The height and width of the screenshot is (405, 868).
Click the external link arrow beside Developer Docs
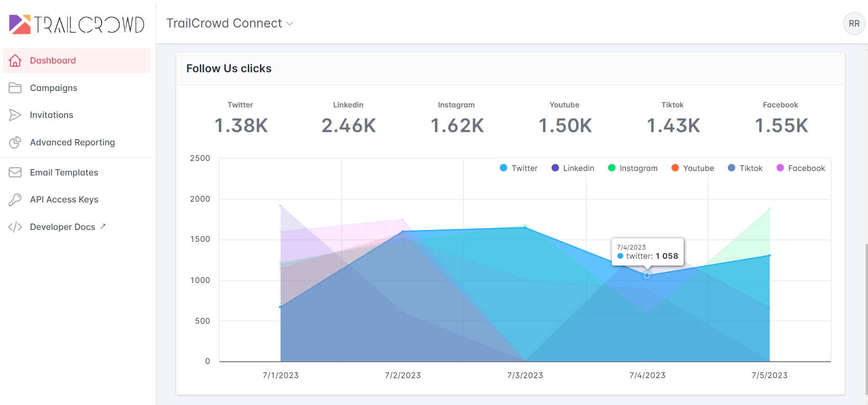pyautogui.click(x=103, y=226)
